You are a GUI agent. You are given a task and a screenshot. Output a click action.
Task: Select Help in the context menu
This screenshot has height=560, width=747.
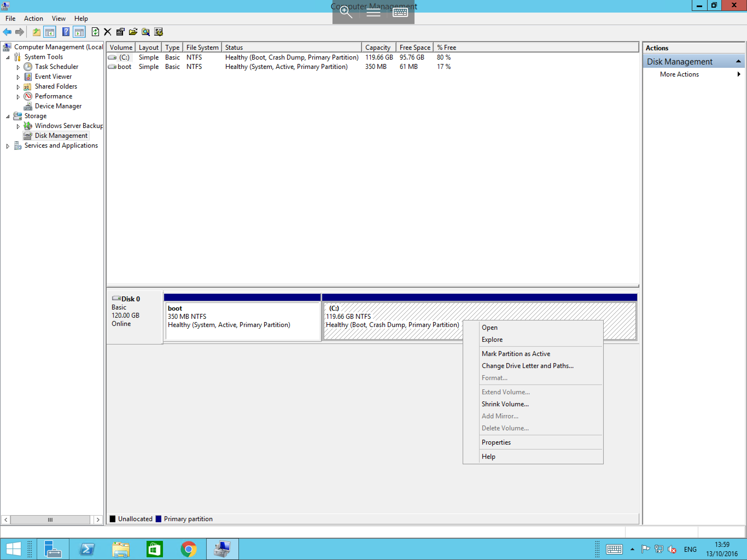[x=533, y=456]
